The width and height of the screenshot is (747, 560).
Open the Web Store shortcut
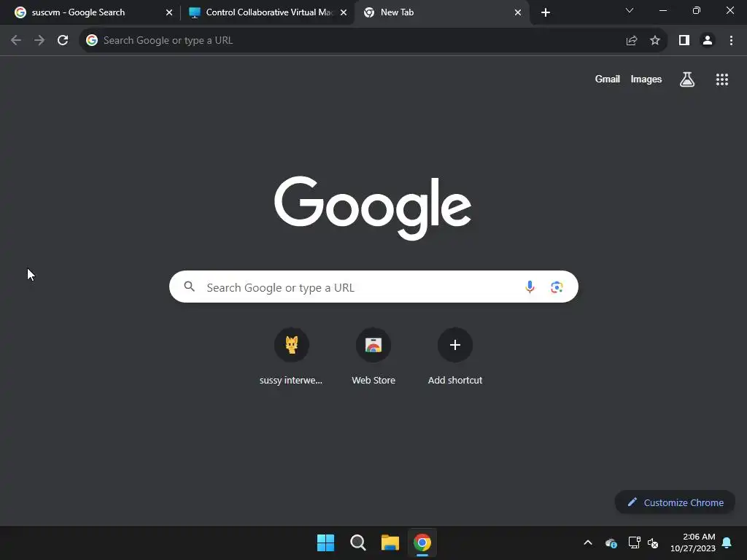coord(373,357)
